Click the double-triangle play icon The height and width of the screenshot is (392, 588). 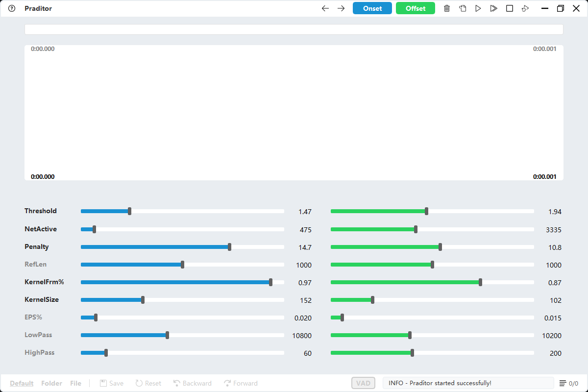point(494,8)
